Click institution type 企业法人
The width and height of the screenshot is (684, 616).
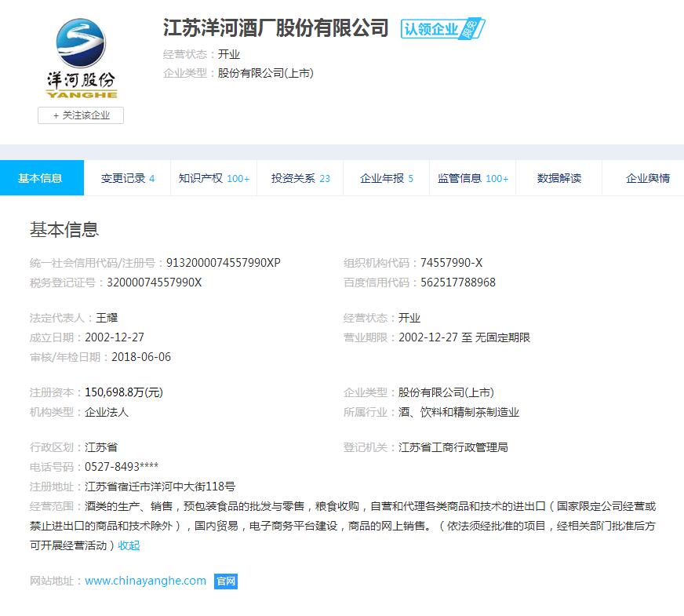click(107, 412)
